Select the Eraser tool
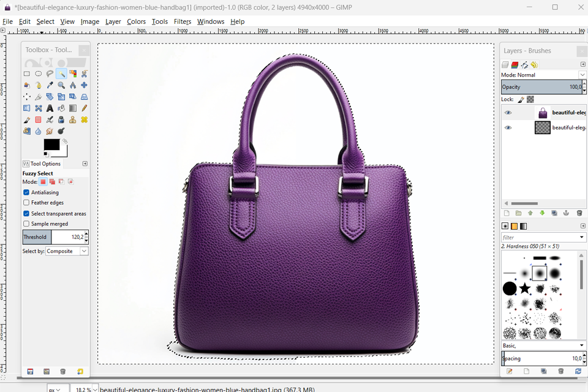588x392 pixels. (38, 120)
